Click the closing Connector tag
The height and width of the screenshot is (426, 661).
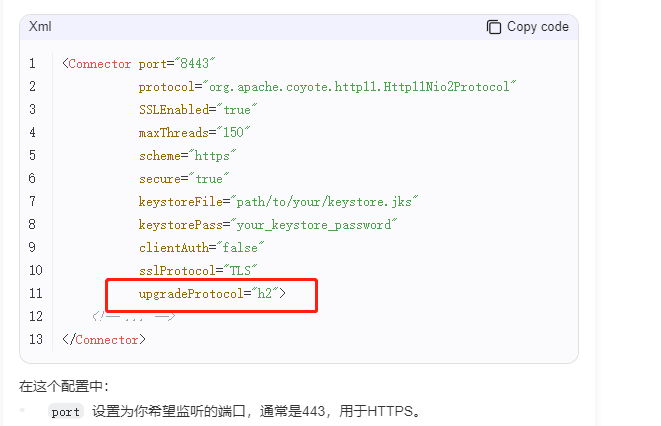[x=104, y=340]
